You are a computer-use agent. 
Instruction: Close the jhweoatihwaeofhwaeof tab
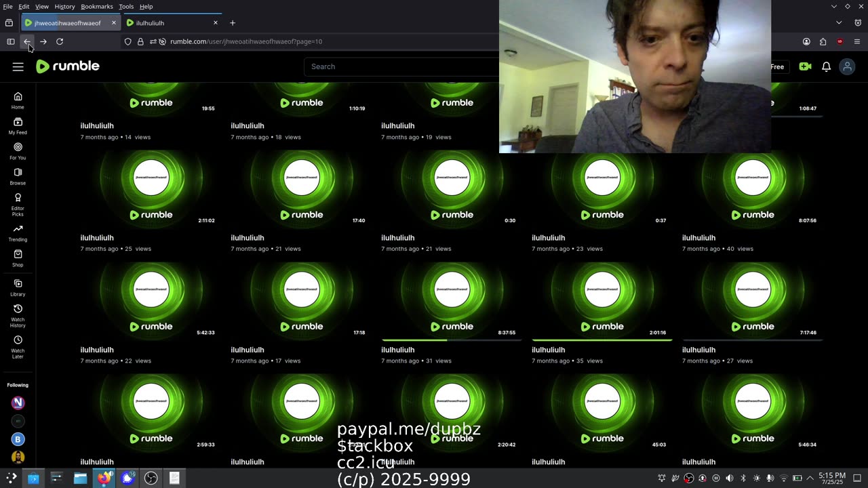click(113, 22)
